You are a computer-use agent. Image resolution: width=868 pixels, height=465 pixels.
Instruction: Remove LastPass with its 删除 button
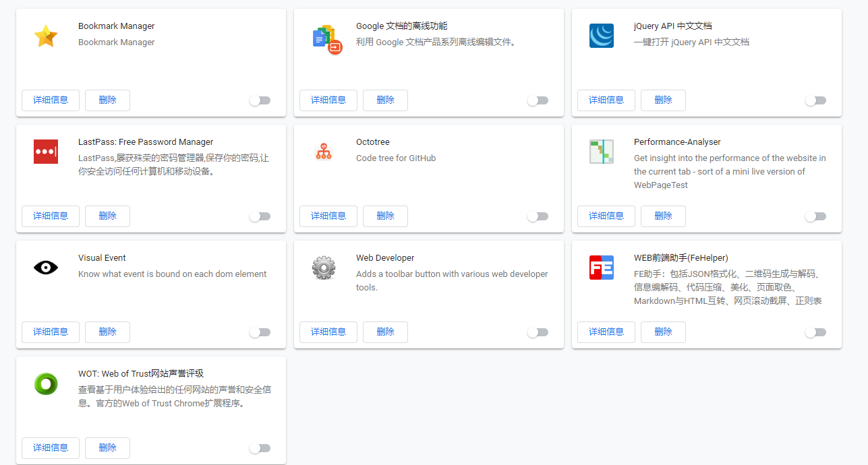coord(107,216)
